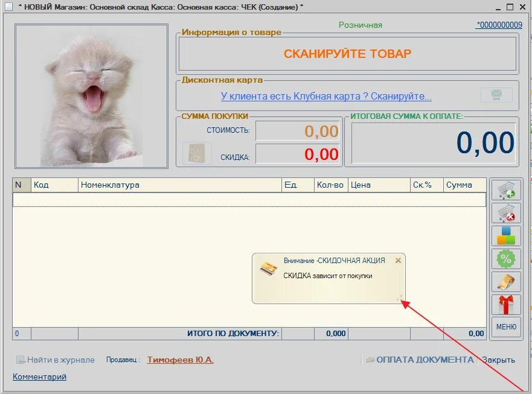Click the Сумма column header
The image size is (532, 394).
point(464,185)
